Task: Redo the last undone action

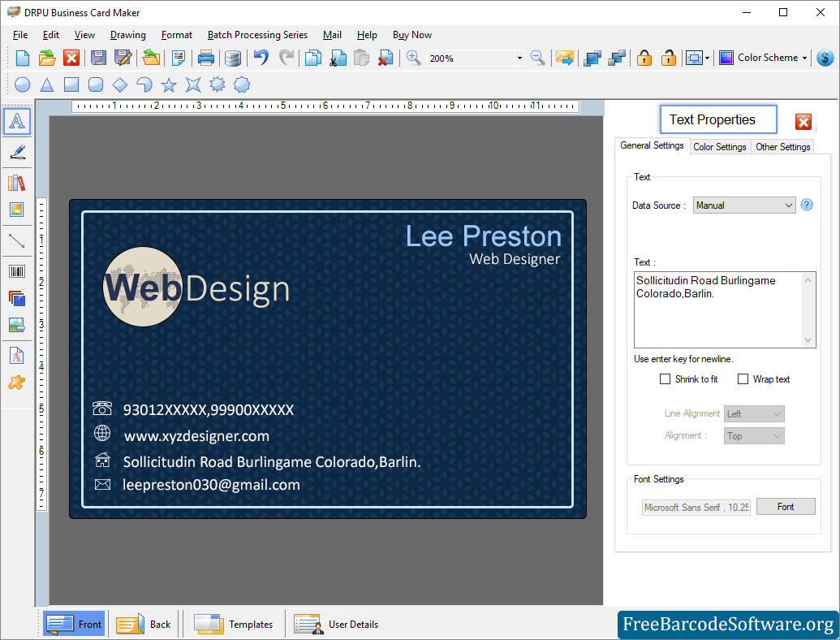Action: 286,57
